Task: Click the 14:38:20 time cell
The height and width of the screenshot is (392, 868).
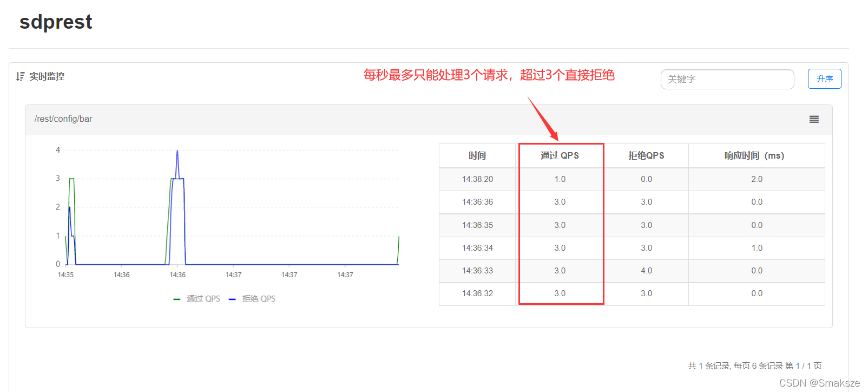Action: tap(477, 179)
